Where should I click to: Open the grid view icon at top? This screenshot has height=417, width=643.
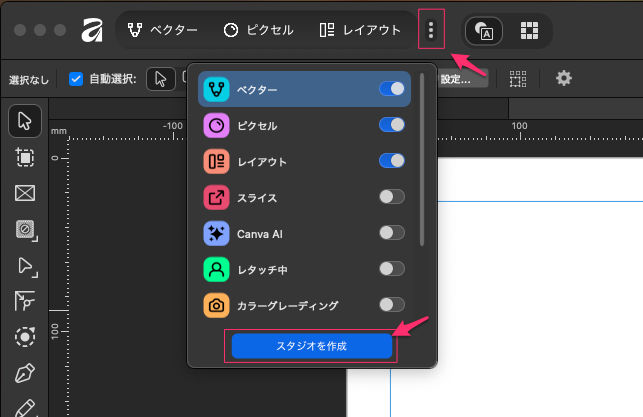coord(530,30)
